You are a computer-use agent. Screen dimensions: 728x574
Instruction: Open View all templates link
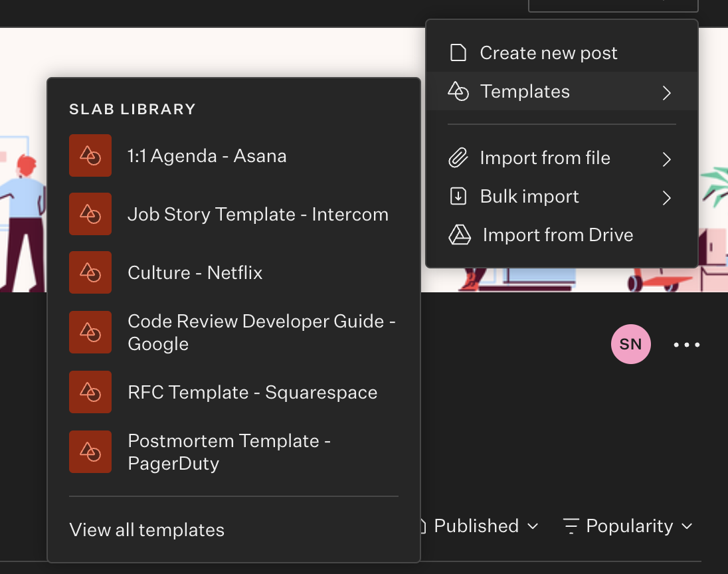coord(147,530)
